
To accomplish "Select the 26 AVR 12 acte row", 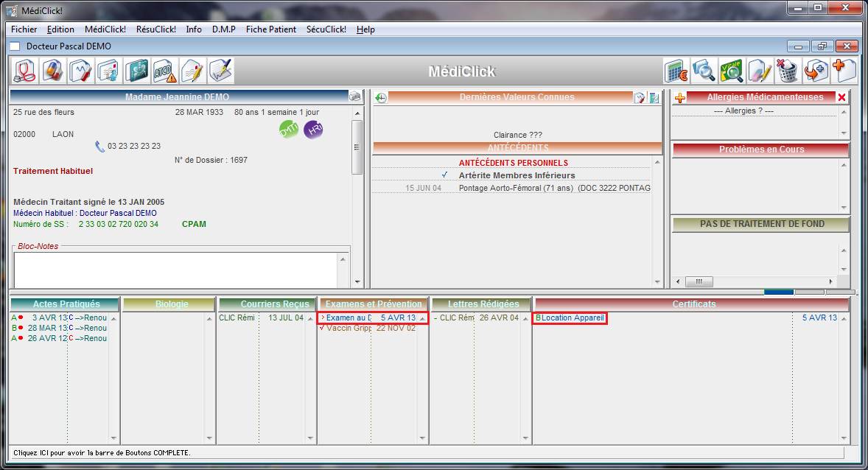I will coord(59,338).
